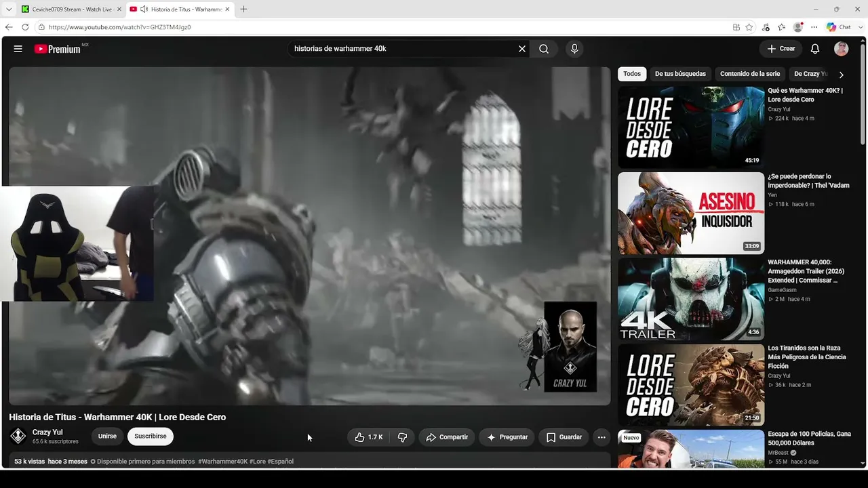
Task: Close the Historia de Titus tab
Action: (x=227, y=9)
